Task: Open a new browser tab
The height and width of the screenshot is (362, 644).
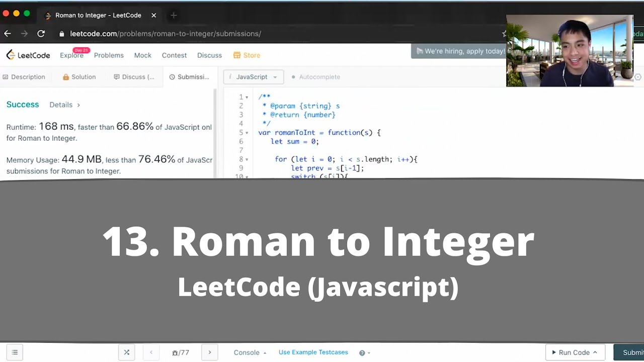Action: pyautogui.click(x=174, y=16)
